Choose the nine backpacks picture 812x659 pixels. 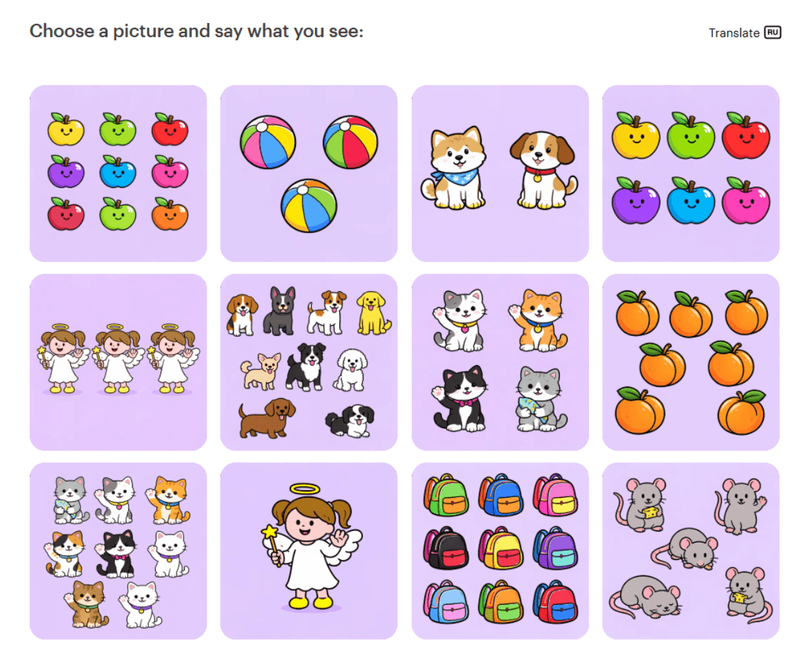(x=500, y=551)
